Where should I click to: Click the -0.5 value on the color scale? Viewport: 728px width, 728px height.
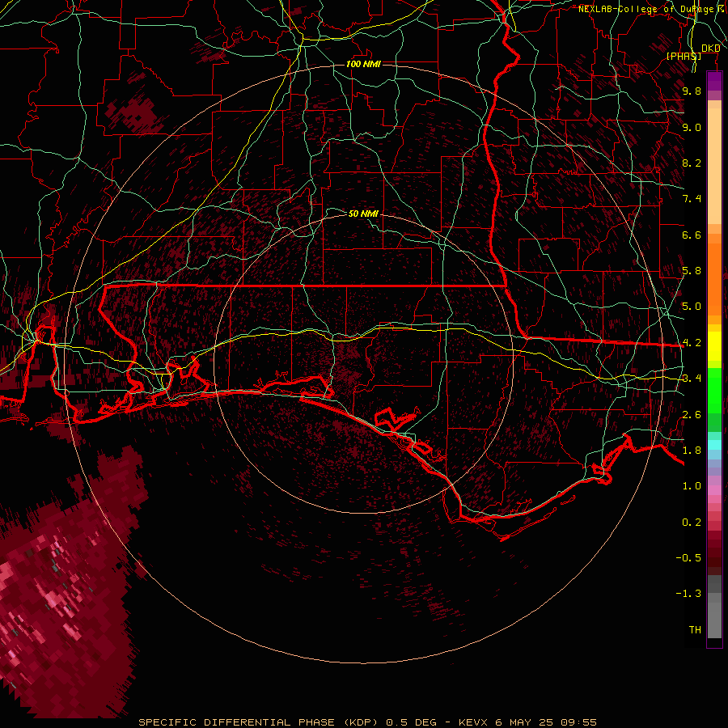click(688, 558)
